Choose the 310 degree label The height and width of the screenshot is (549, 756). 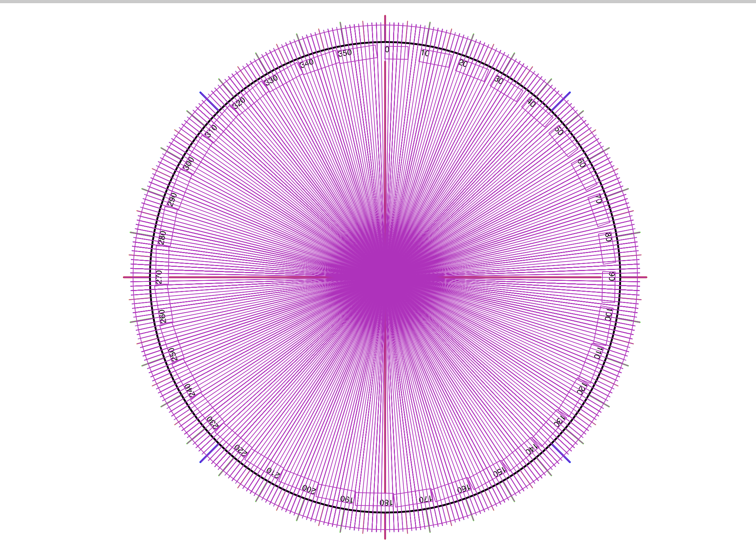[x=211, y=131]
